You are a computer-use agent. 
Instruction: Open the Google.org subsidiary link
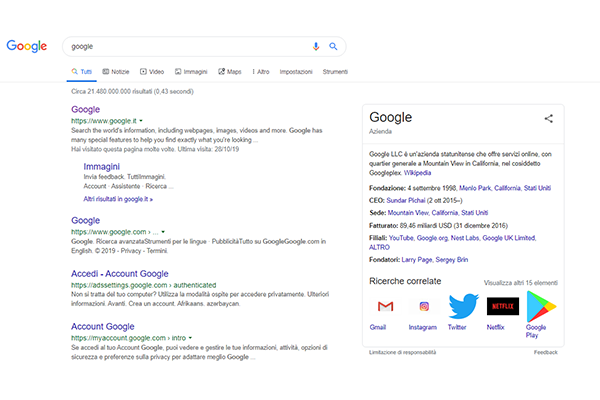432,238
